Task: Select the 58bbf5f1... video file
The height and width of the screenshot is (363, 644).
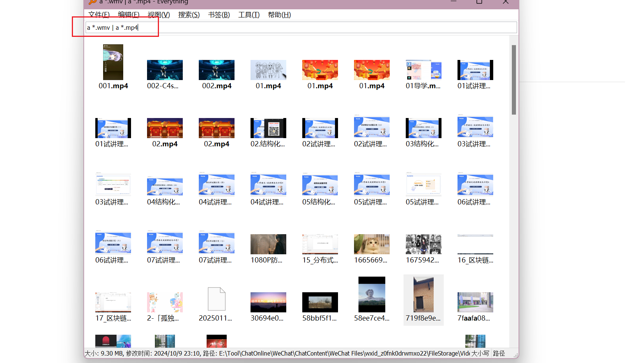Action: point(320,307)
